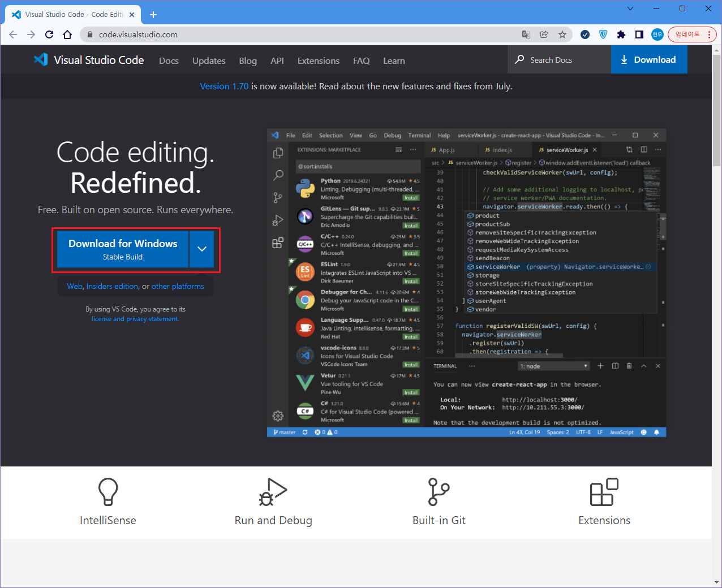Screen dimensions: 722x588
Task: Open the Web version link
Action: (75, 287)
